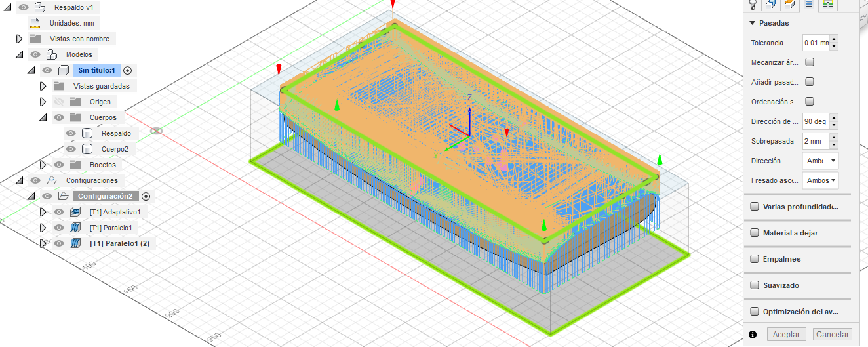
Task: Open the Heights tab icon
Action: [790, 5]
